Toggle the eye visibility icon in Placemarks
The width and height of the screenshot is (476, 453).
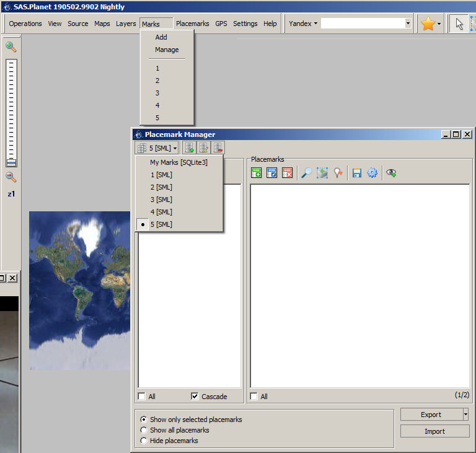pyautogui.click(x=391, y=173)
